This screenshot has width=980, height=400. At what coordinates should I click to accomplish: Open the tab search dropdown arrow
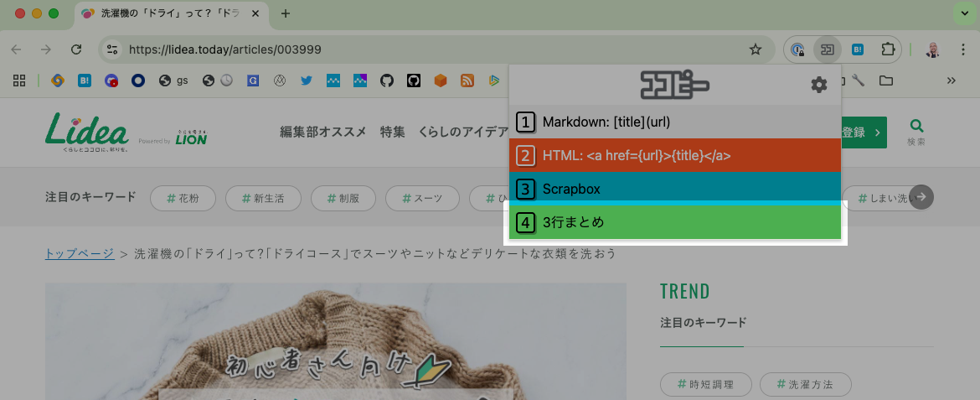(x=964, y=13)
